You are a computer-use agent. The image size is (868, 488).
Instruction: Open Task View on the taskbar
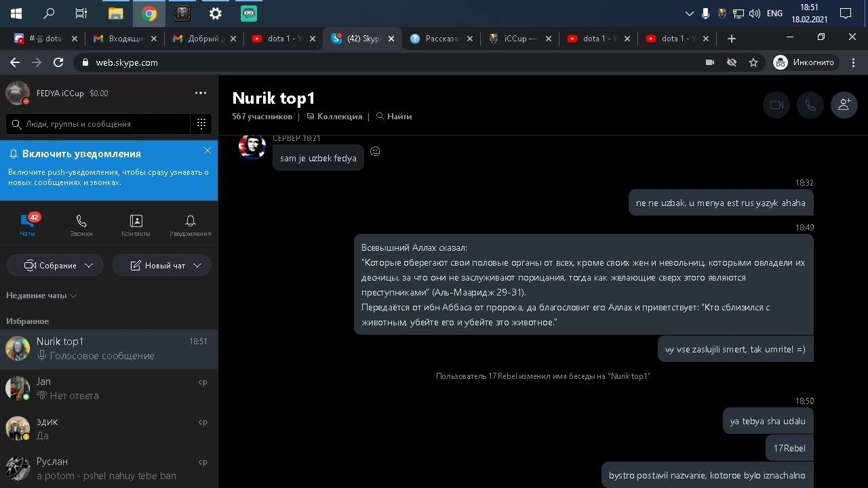(x=81, y=14)
